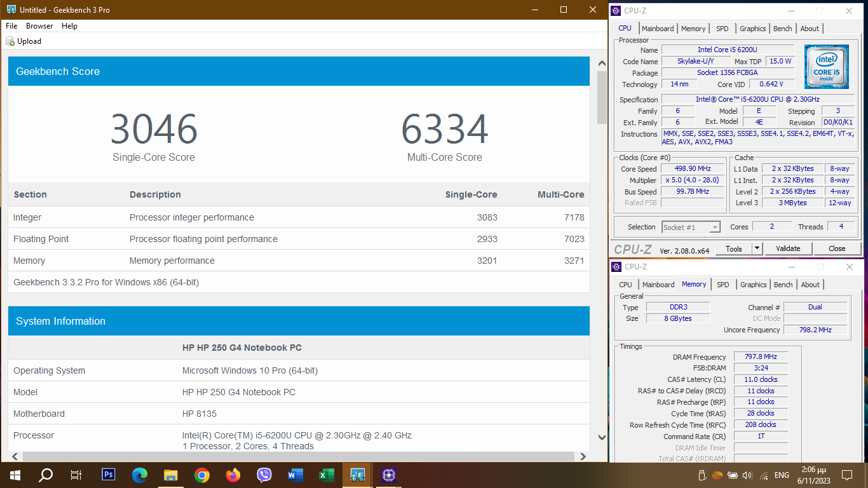Click the battery tray icon
The height and width of the screenshot is (488, 868).
tap(732, 475)
